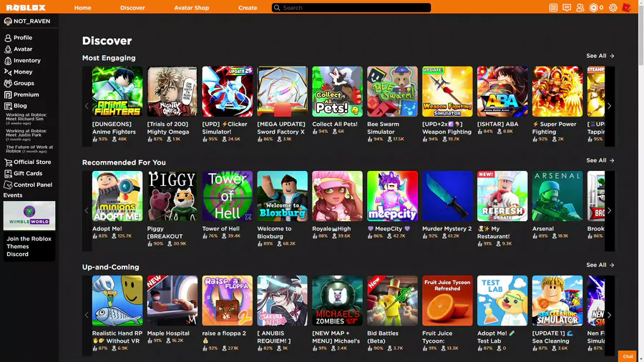Click the search magnifier icon
Screen dimensions: 644x362
[x=277, y=7]
